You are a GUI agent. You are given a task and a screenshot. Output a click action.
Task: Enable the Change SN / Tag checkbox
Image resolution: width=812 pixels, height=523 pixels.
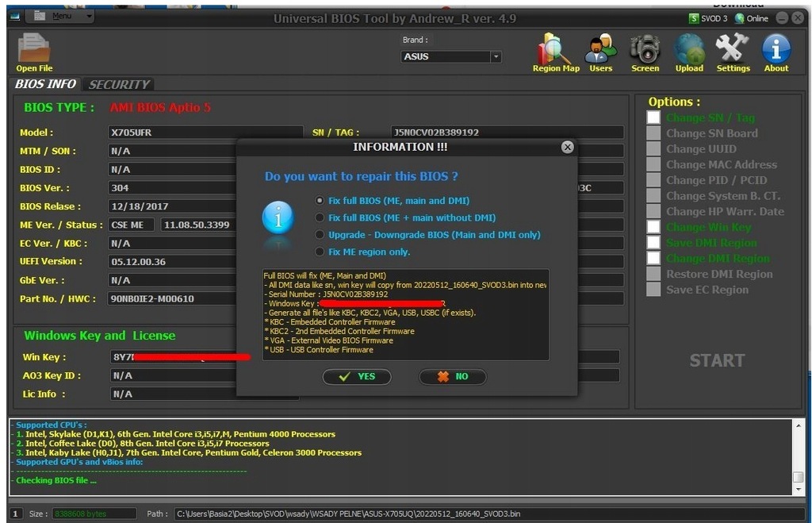(x=653, y=117)
